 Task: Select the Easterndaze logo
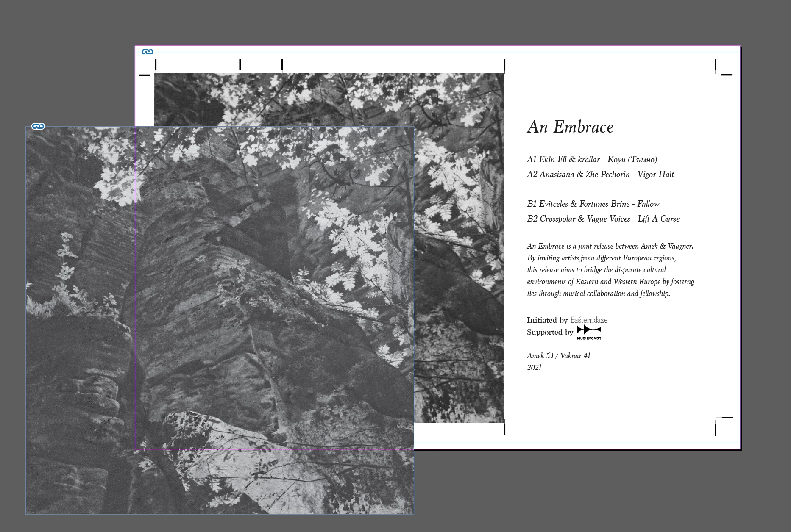tap(589, 320)
